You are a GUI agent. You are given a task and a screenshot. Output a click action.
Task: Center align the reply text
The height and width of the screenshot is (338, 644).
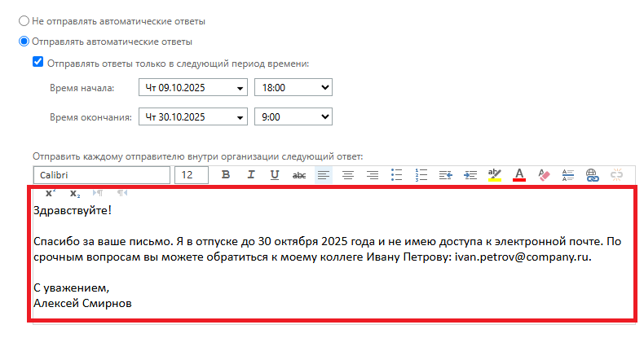tap(348, 175)
